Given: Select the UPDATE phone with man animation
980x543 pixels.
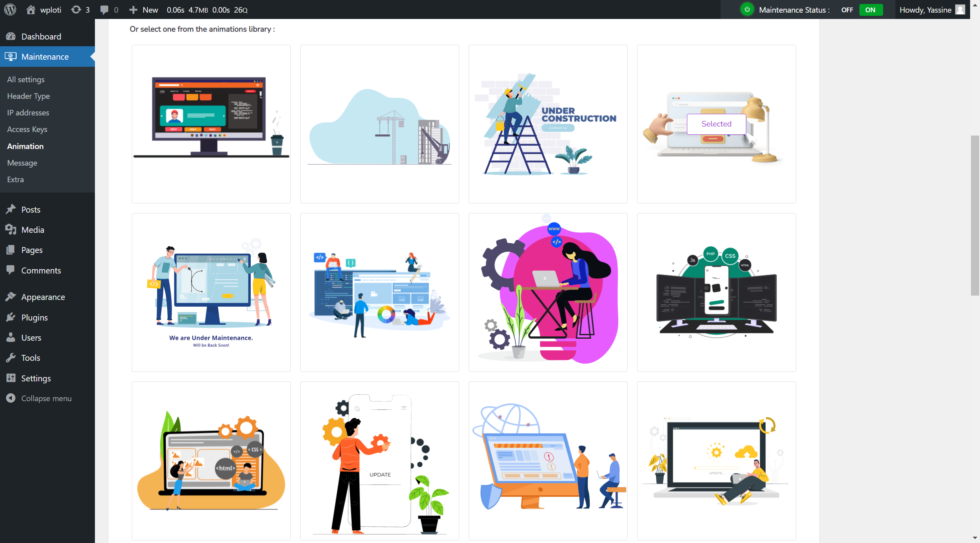Looking at the screenshot, I should click(x=380, y=461).
